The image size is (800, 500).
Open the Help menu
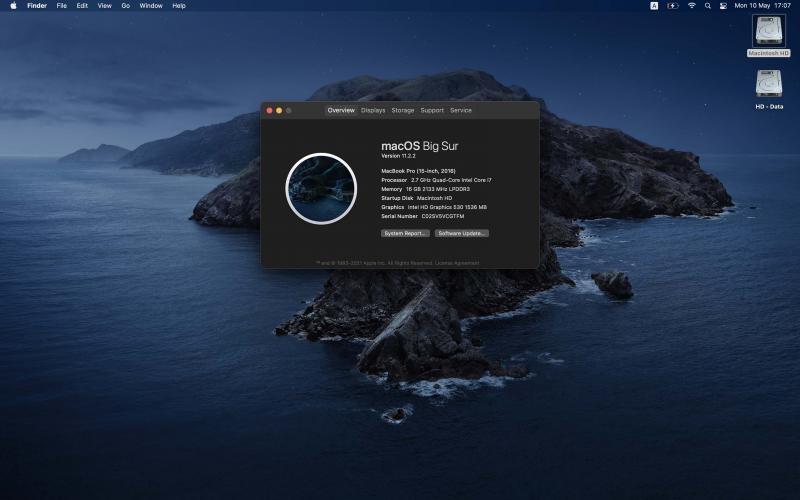pyautogui.click(x=179, y=6)
